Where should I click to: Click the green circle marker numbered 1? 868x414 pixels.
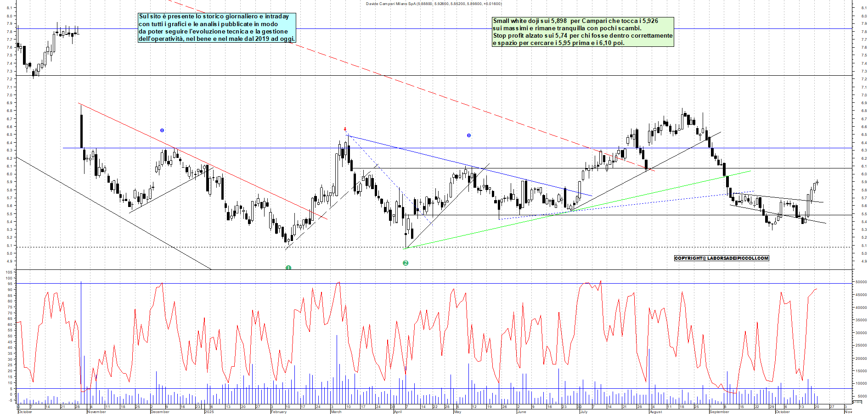[288, 268]
